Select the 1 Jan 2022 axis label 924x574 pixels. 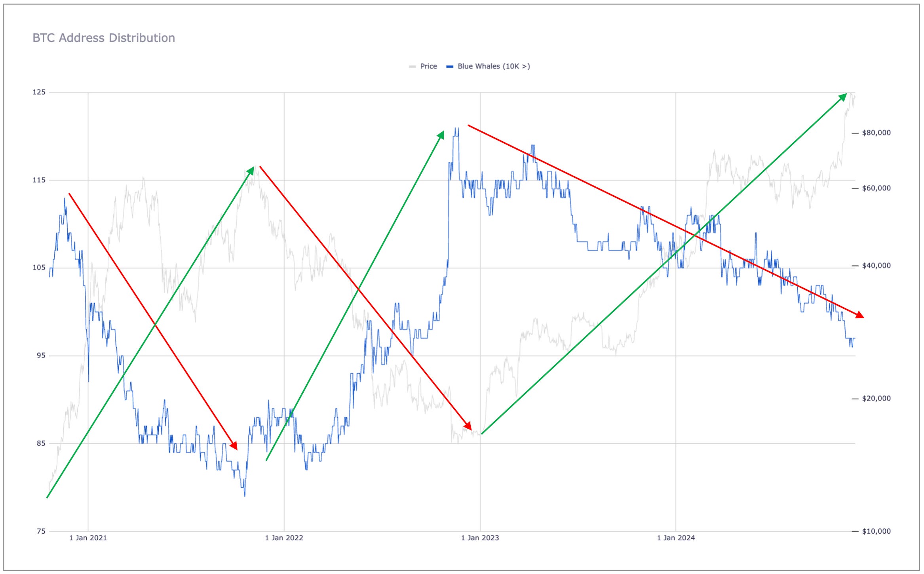pos(284,538)
